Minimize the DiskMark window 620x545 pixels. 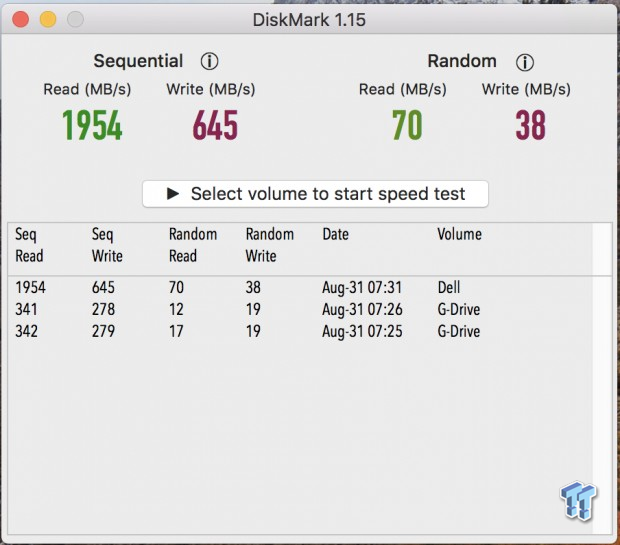(x=48, y=19)
